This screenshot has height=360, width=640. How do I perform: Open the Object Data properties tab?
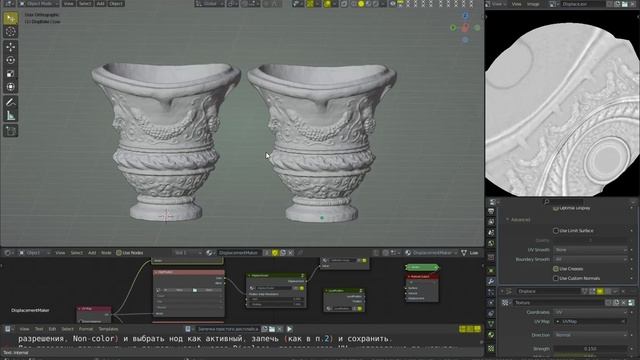pos(491,324)
